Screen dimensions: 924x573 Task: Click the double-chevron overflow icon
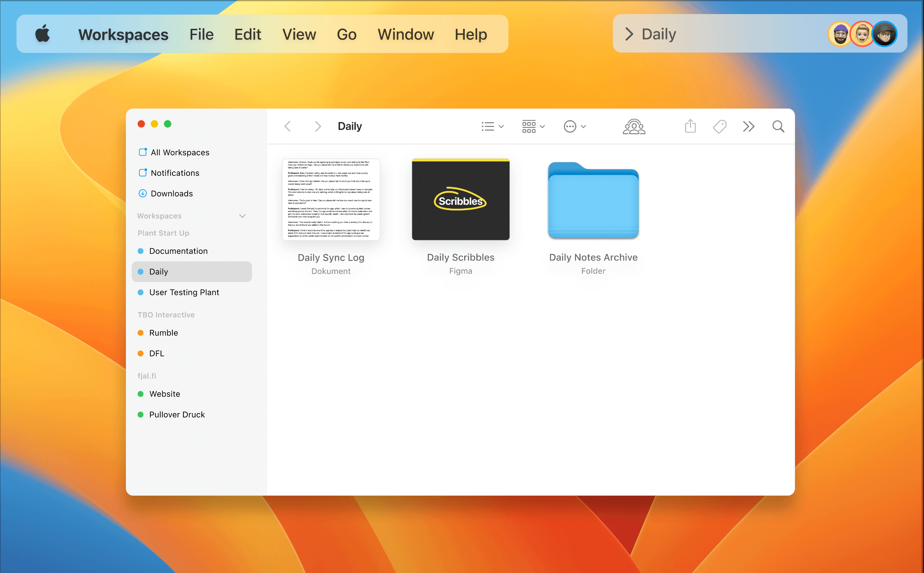click(x=749, y=126)
